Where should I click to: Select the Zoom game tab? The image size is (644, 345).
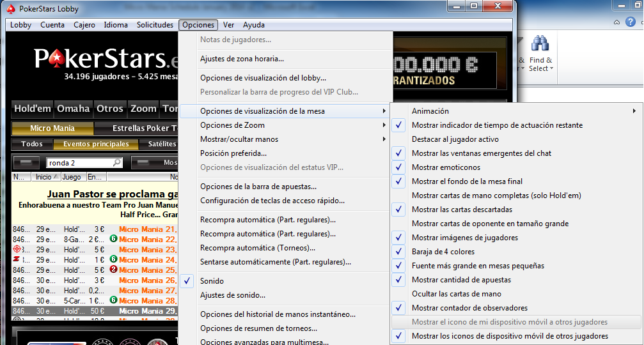[143, 109]
